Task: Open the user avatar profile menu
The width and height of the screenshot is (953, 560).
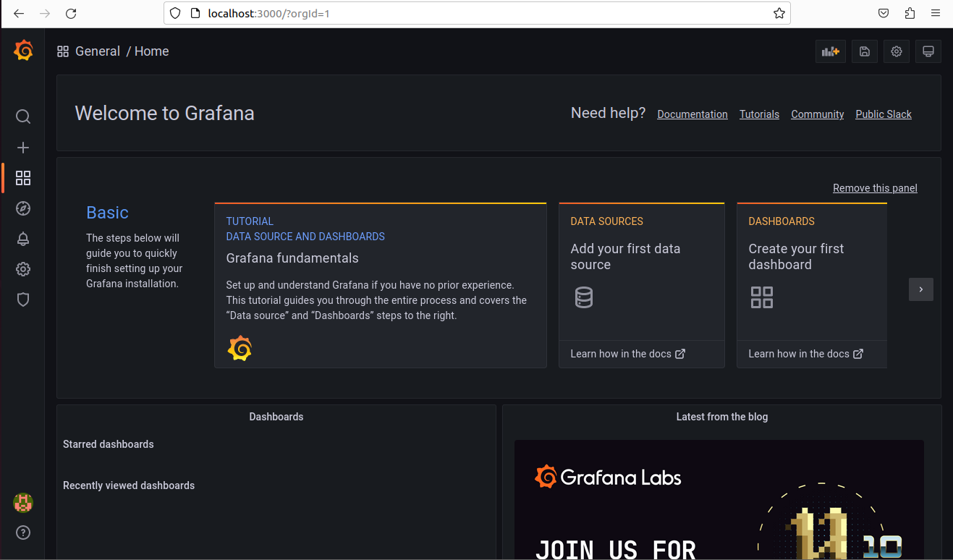Action: click(x=23, y=502)
